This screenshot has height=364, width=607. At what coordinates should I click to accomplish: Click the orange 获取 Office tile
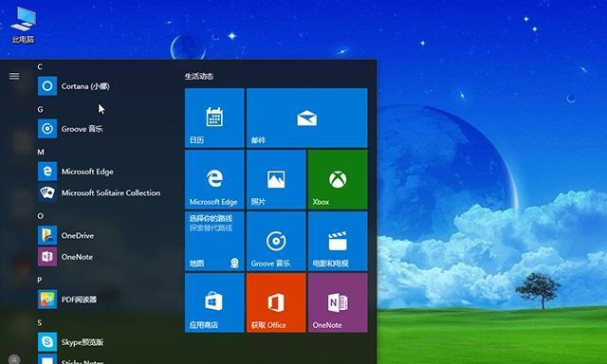pyautogui.click(x=276, y=302)
